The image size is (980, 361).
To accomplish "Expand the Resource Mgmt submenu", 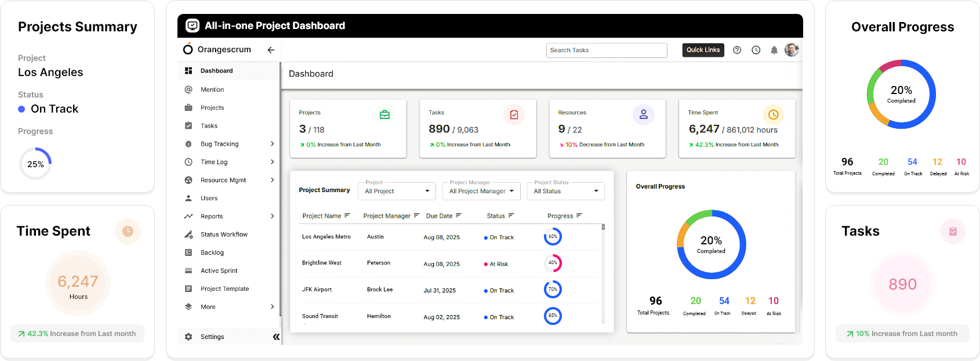I will coord(272,180).
